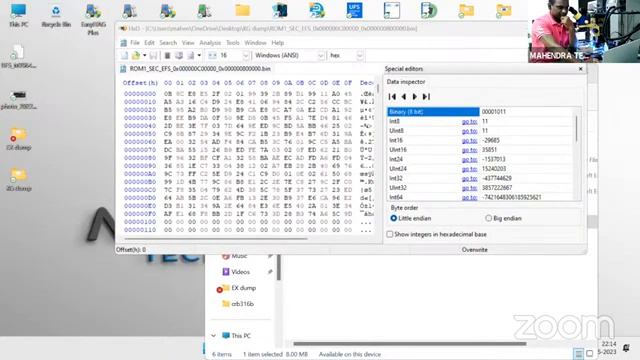The height and width of the screenshot is (360, 640).
Task: Open the Edit menu in HxD
Action: (149, 43)
